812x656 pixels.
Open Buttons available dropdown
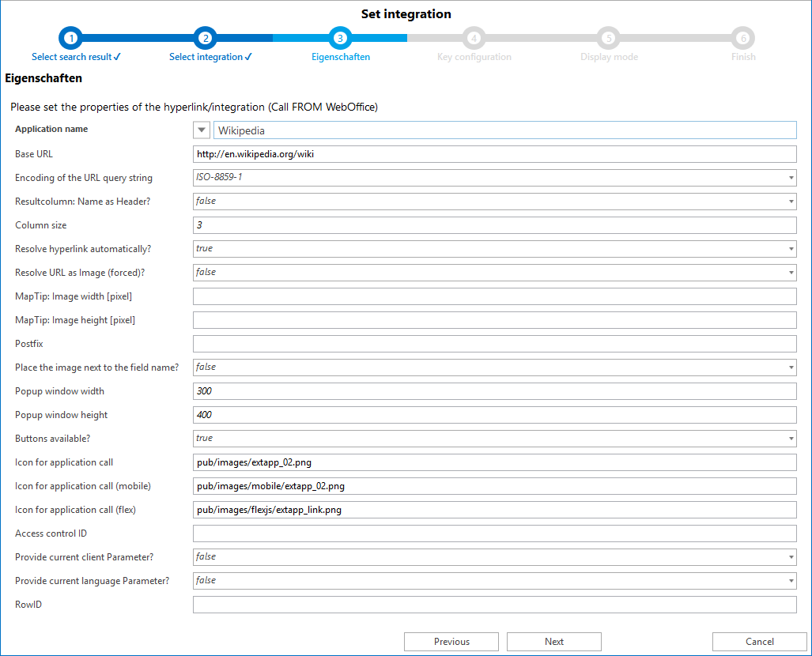[791, 439]
